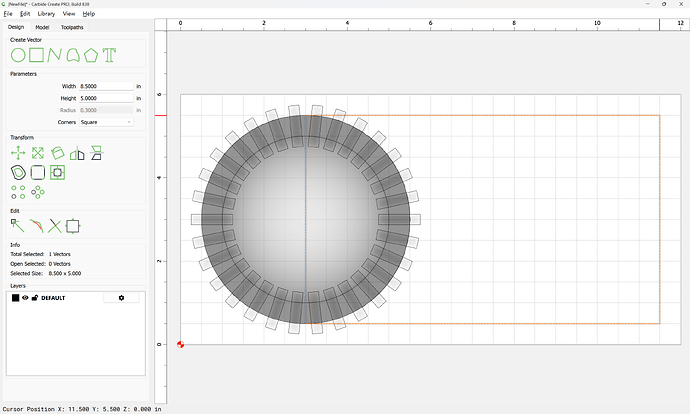Click the Text creation tool
The image size is (690, 414).
pyautogui.click(x=109, y=54)
